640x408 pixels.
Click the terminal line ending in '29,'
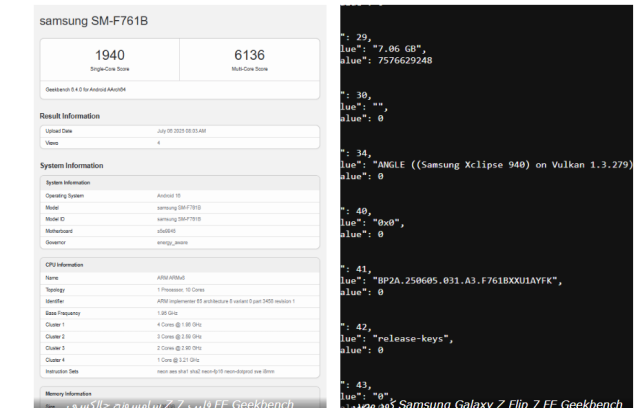[x=356, y=38]
